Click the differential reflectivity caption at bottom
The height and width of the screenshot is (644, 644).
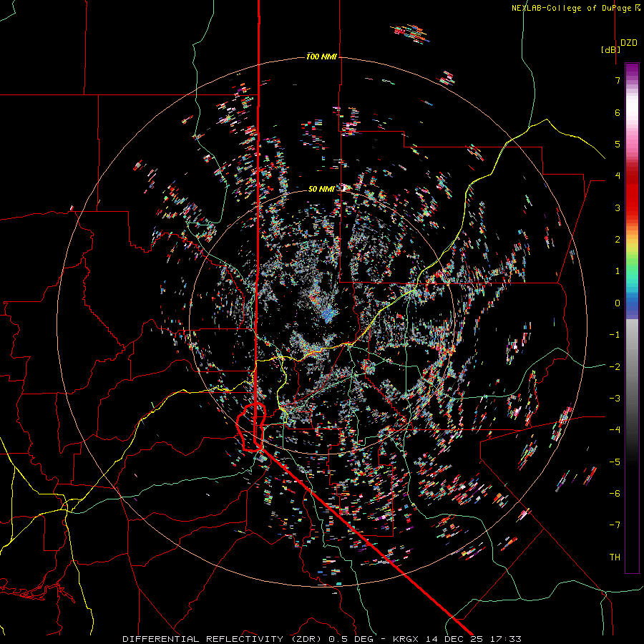tap(322, 639)
